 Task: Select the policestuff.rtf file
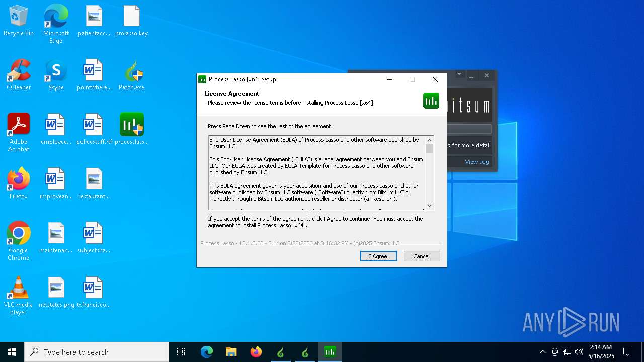(x=94, y=130)
